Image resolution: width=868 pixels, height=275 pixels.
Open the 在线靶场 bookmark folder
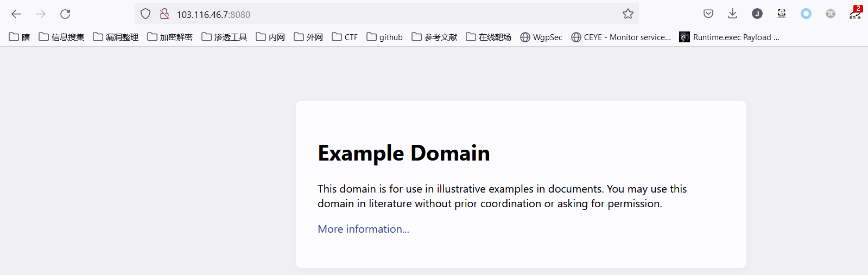489,37
